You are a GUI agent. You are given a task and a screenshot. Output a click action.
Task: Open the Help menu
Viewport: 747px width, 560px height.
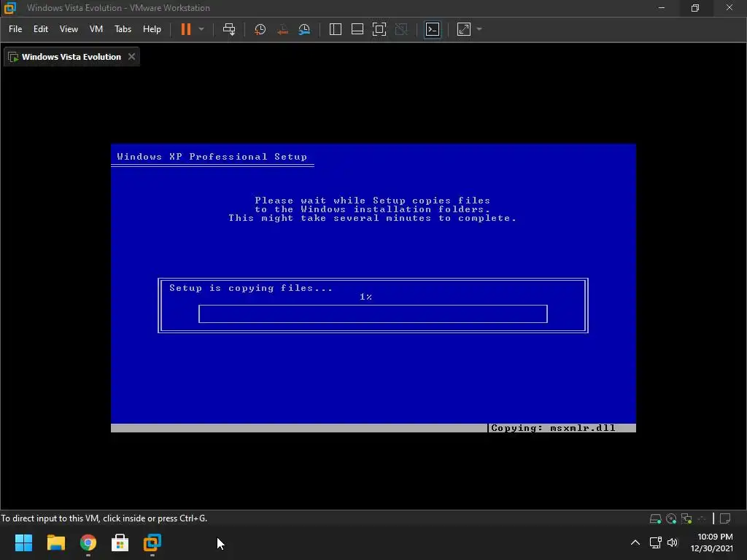pyautogui.click(x=152, y=29)
